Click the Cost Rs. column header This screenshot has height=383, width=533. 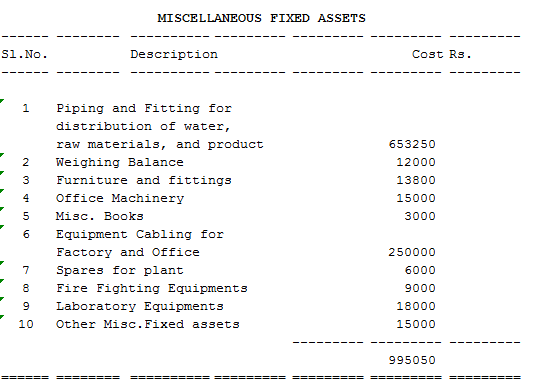click(442, 54)
